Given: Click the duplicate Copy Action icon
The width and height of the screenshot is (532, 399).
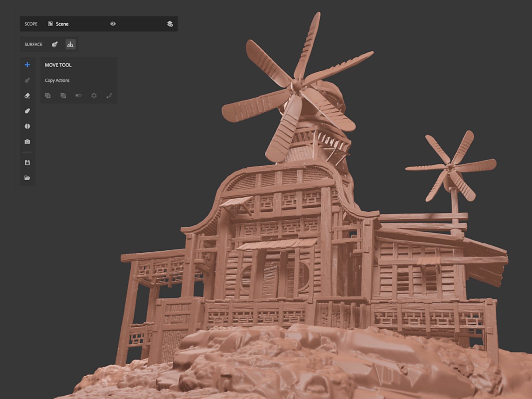Looking at the screenshot, I should click(48, 96).
